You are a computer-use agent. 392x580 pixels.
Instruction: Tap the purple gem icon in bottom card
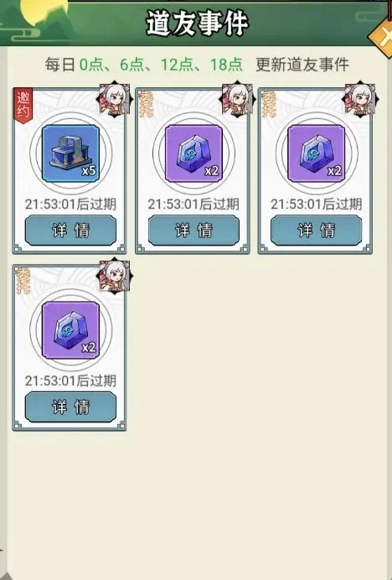70,330
